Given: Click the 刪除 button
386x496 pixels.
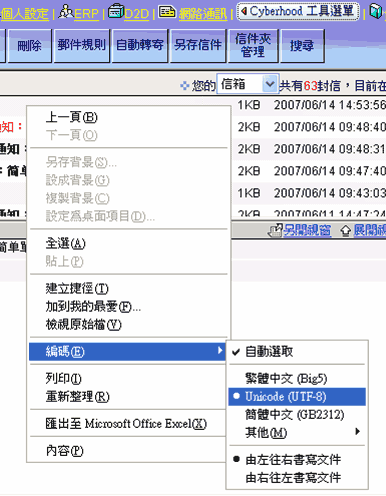Looking at the screenshot, I should pos(29,45).
